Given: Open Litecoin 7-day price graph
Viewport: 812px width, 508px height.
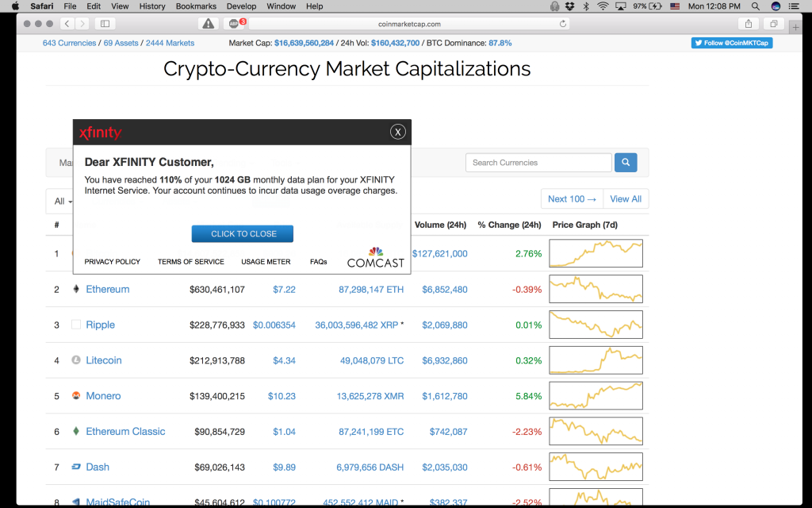Looking at the screenshot, I should point(596,360).
